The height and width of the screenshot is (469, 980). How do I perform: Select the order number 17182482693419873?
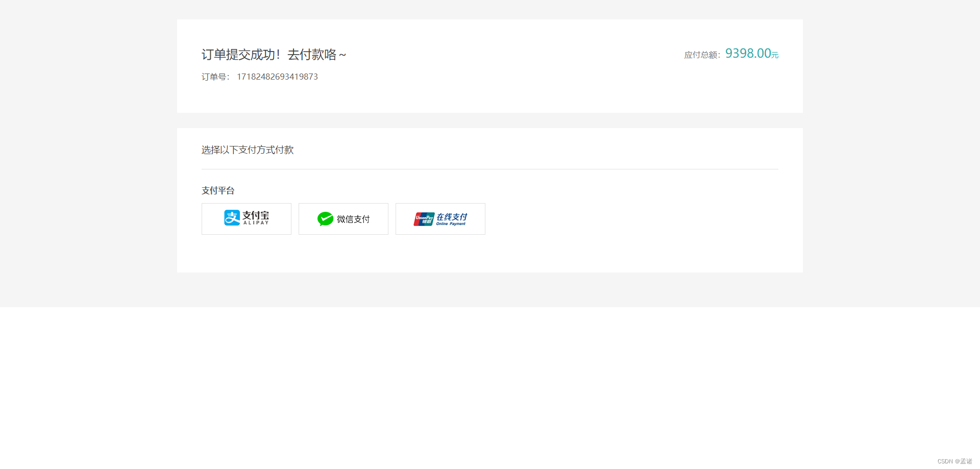pyautogui.click(x=277, y=77)
